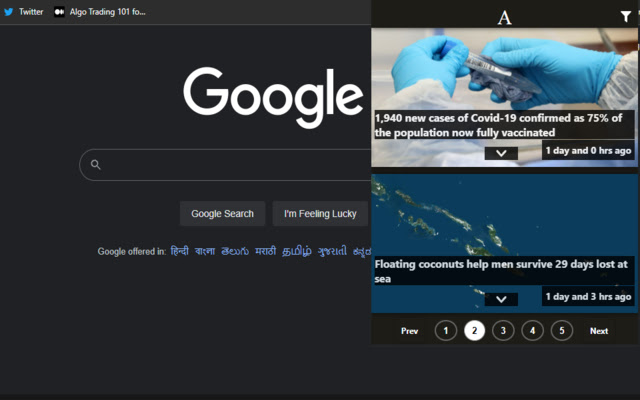The width and height of the screenshot is (640, 400).
Task: Select page 3 in news pagination
Action: 503,331
